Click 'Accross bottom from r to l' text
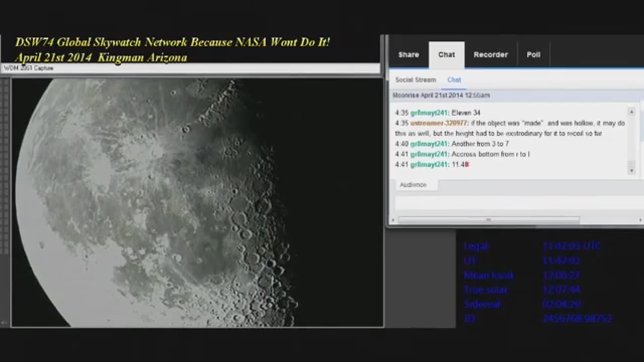Screen dimensions: 644x362 coord(491,154)
